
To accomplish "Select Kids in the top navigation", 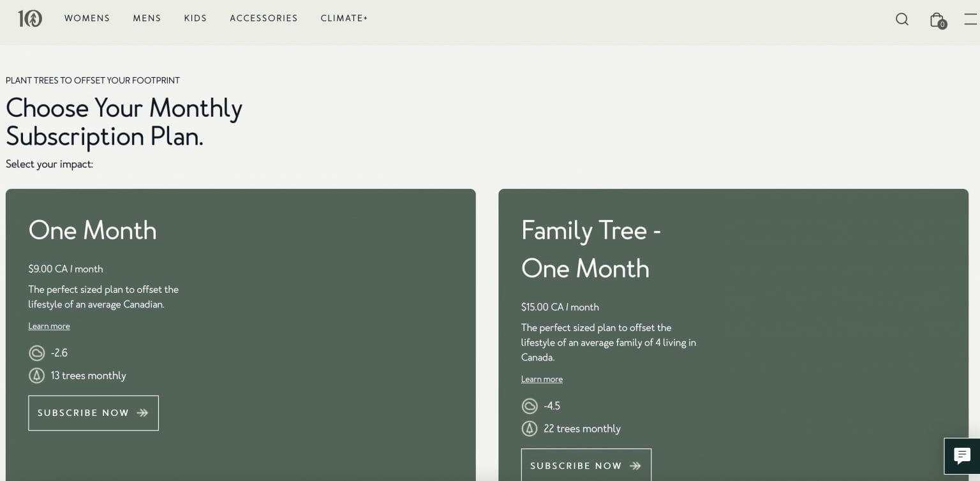I will [x=195, y=18].
